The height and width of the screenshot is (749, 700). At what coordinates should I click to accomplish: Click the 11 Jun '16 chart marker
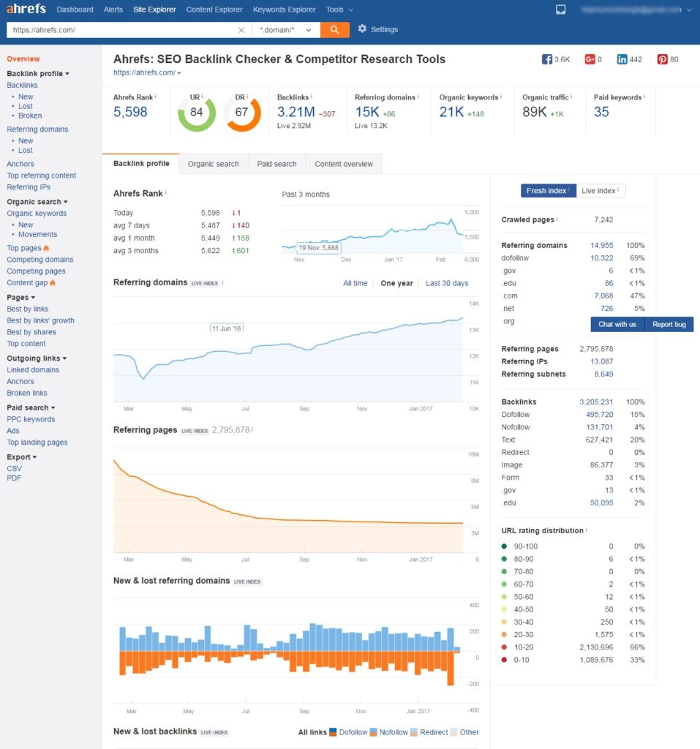click(227, 328)
